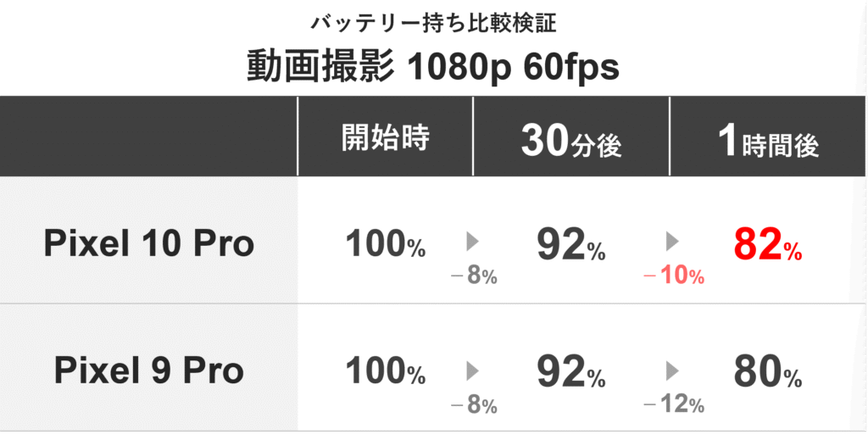
Task: Click the arrow after Pixel 10 Pro's 100%
Action: [473, 243]
